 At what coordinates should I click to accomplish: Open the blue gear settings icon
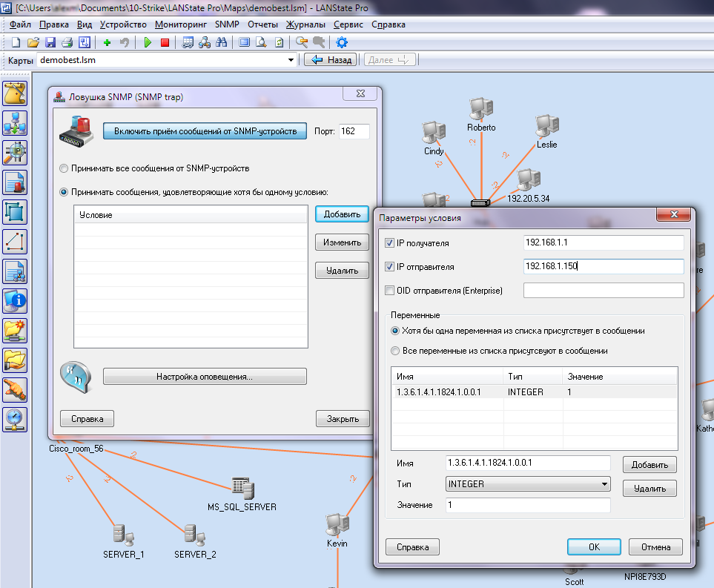point(342,42)
